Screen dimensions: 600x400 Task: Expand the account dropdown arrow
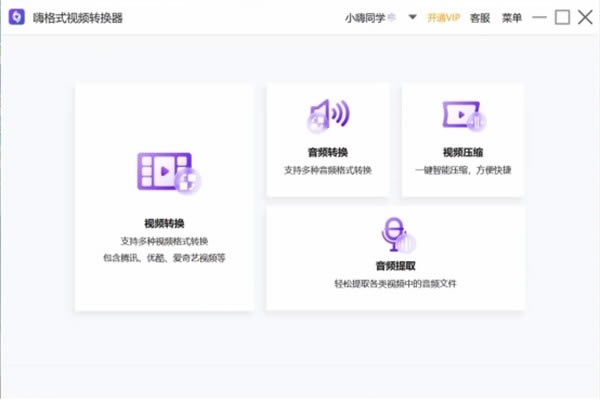(x=412, y=17)
